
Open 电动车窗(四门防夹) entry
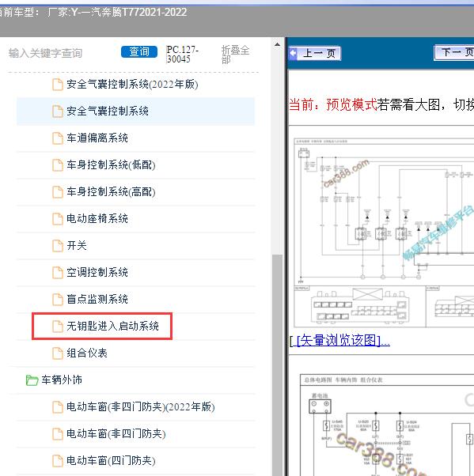[111, 460]
